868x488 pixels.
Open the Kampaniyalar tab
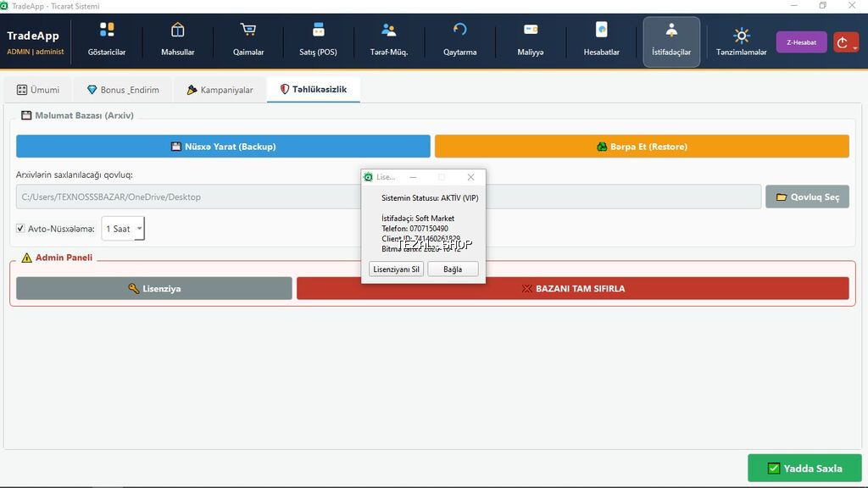tap(220, 89)
